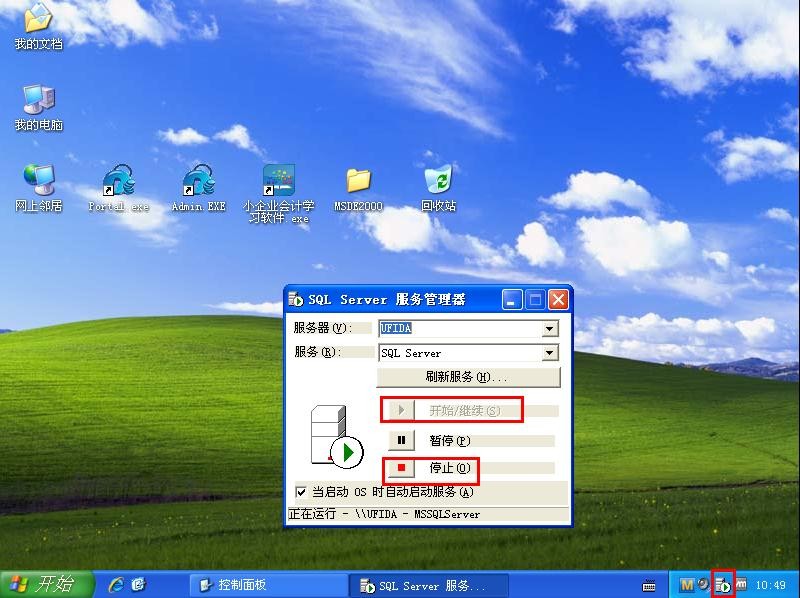The width and height of the screenshot is (800, 598).
Task: Click the server running status graphic
Action: (x=336, y=437)
